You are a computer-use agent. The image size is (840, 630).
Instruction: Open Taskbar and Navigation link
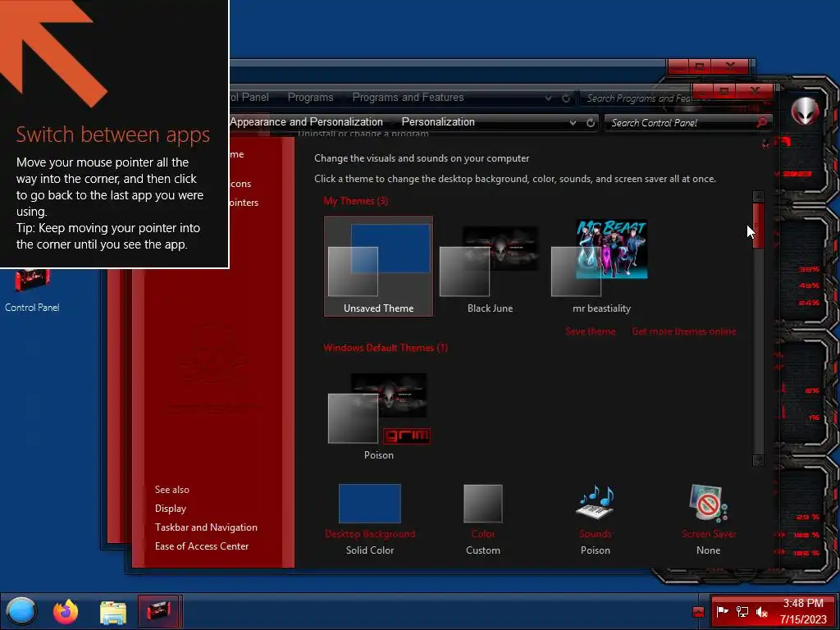[206, 527]
